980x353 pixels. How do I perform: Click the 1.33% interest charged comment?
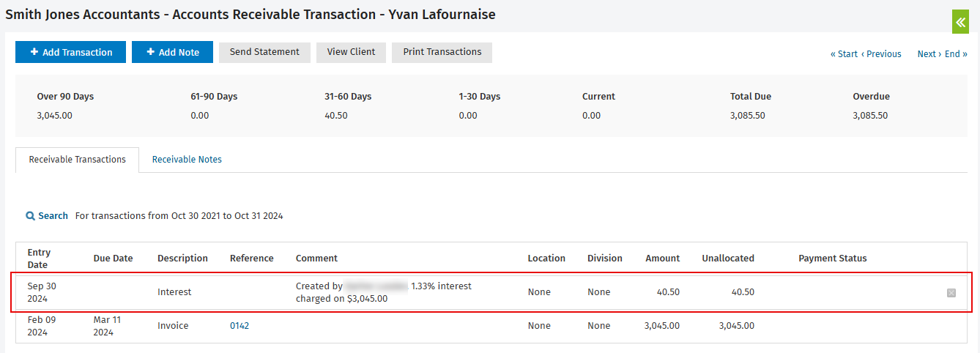(x=384, y=292)
